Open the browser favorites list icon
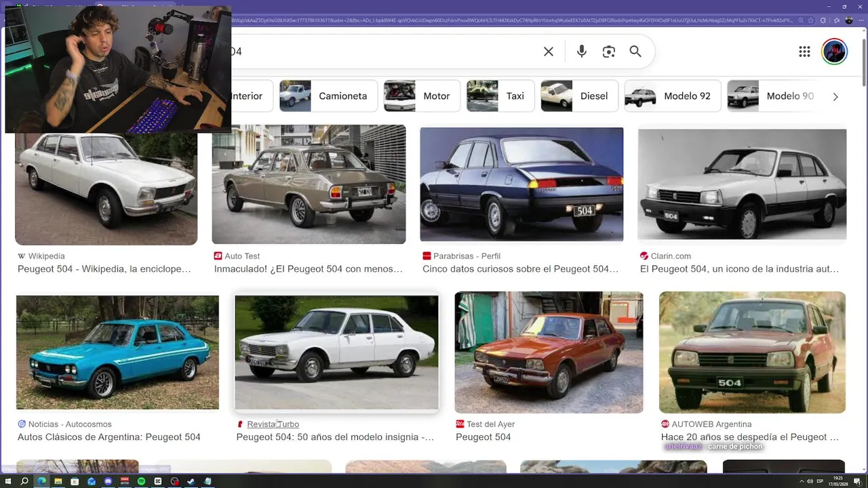 pyautogui.click(x=837, y=20)
